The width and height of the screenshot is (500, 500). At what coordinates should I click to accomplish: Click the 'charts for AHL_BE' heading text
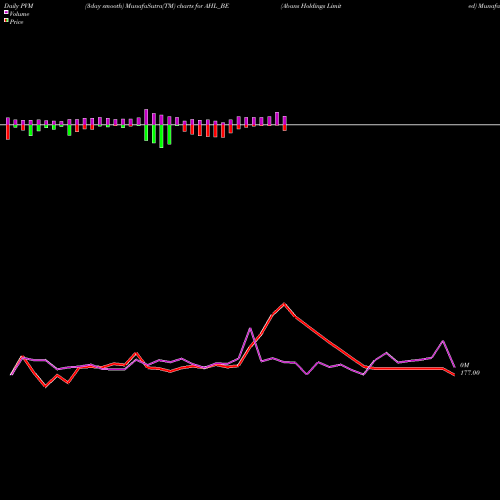tap(203, 6)
